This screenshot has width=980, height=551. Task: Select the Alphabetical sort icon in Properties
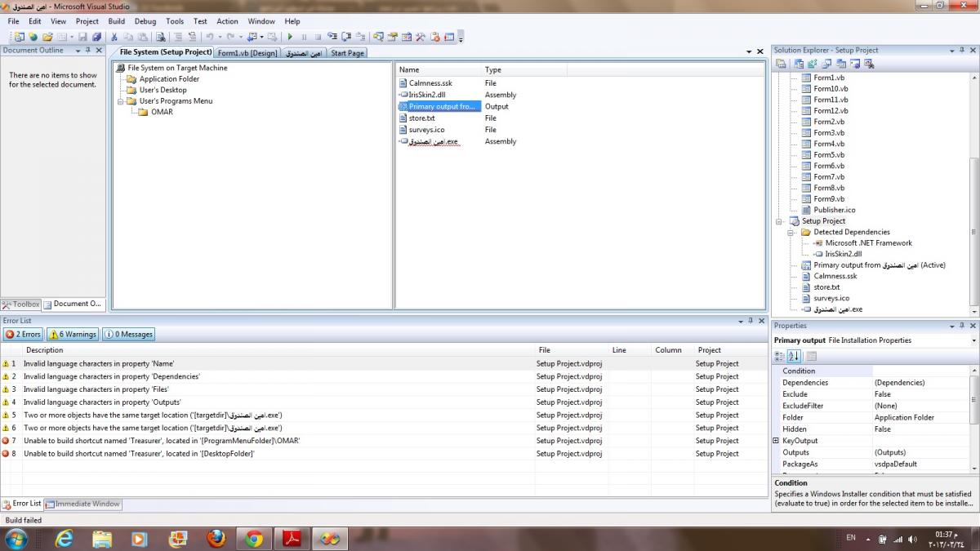coord(793,356)
